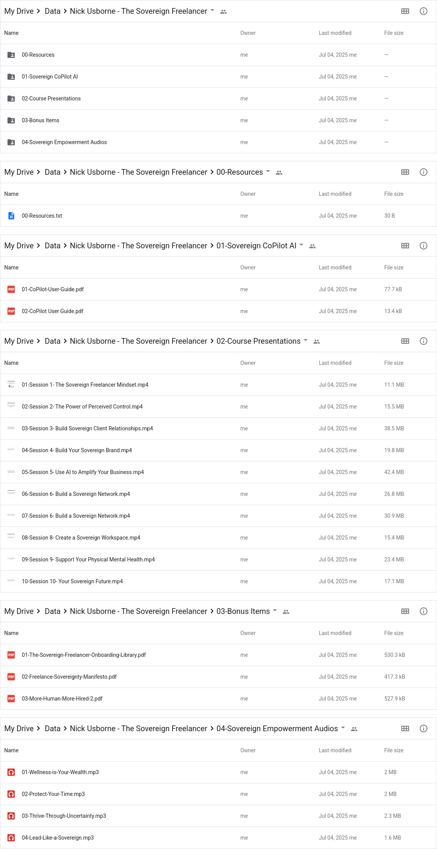
Task: Switch 03-Bonus Items panel to grid view
Action: 405,611
